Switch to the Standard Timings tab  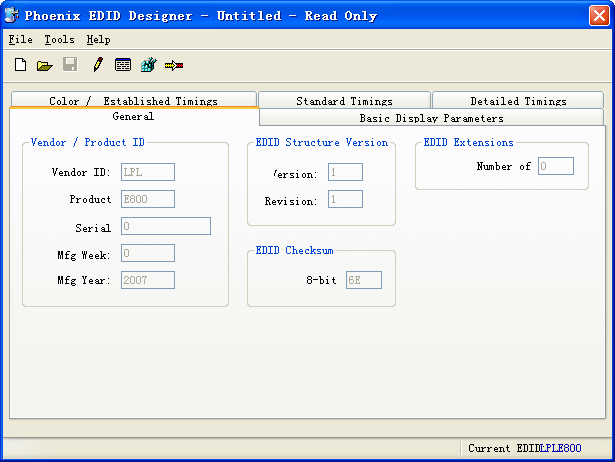(x=344, y=100)
